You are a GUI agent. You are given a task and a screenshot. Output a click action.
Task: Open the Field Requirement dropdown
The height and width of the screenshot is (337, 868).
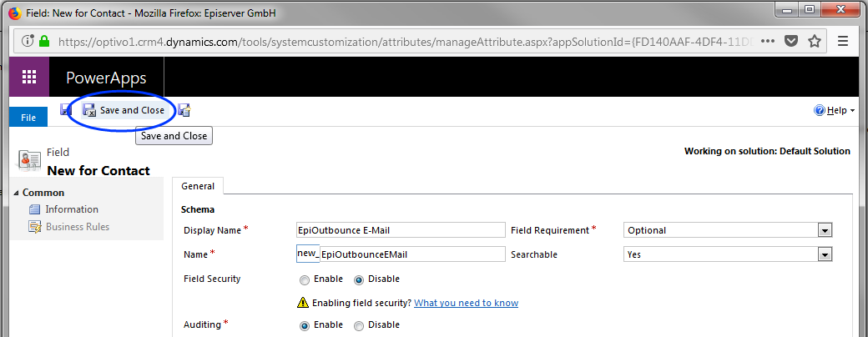(x=825, y=230)
